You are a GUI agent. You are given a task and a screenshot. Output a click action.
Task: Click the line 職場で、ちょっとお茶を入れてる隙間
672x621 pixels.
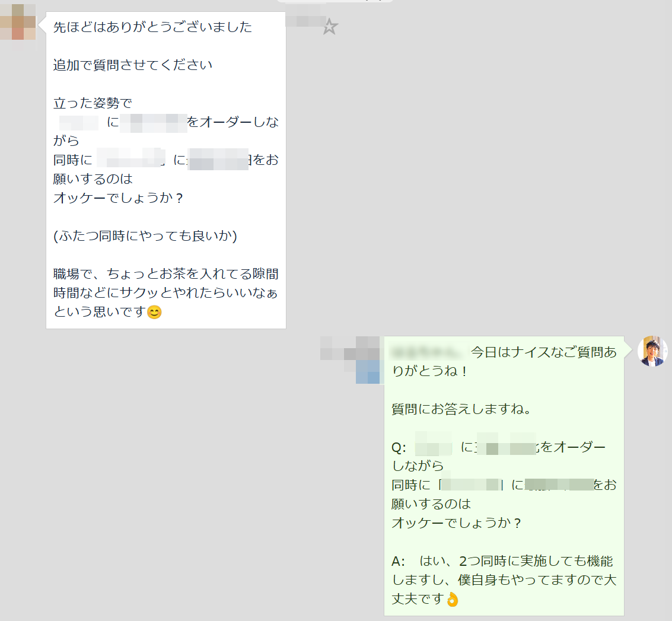click(x=166, y=273)
